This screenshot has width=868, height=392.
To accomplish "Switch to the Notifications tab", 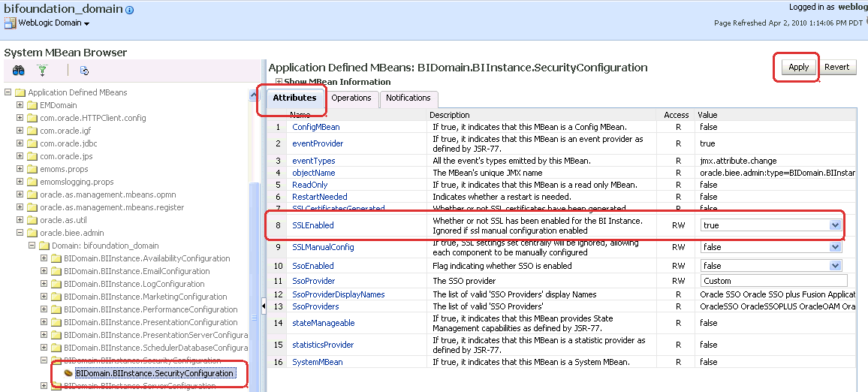I will pos(408,98).
